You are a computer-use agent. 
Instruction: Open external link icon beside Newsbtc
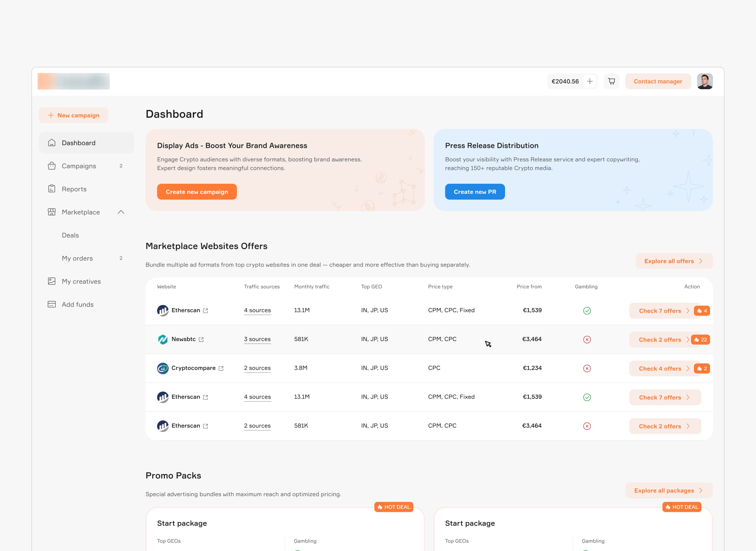point(201,340)
